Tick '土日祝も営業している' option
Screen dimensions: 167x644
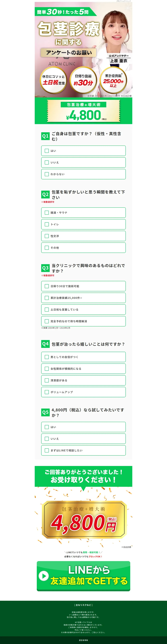point(47,310)
